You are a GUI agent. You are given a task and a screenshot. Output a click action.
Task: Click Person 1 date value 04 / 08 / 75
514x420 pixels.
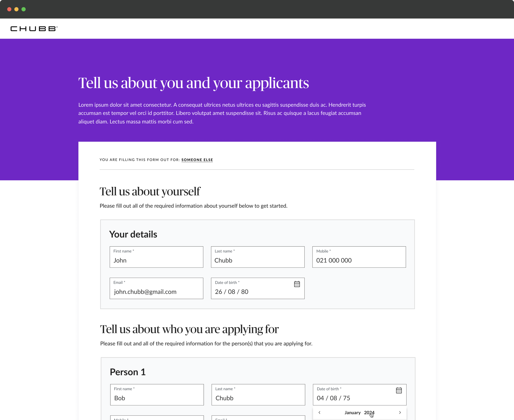pos(333,398)
